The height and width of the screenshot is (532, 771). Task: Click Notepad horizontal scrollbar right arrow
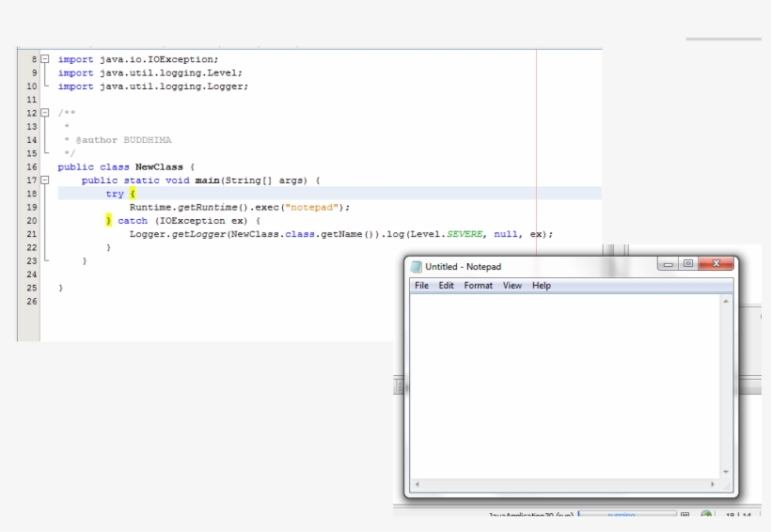(x=713, y=484)
